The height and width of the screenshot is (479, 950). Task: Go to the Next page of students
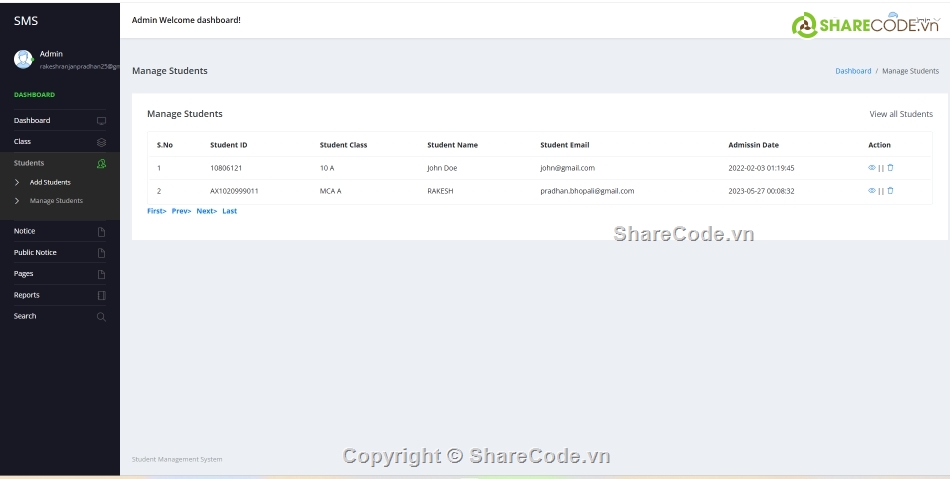[x=206, y=211]
